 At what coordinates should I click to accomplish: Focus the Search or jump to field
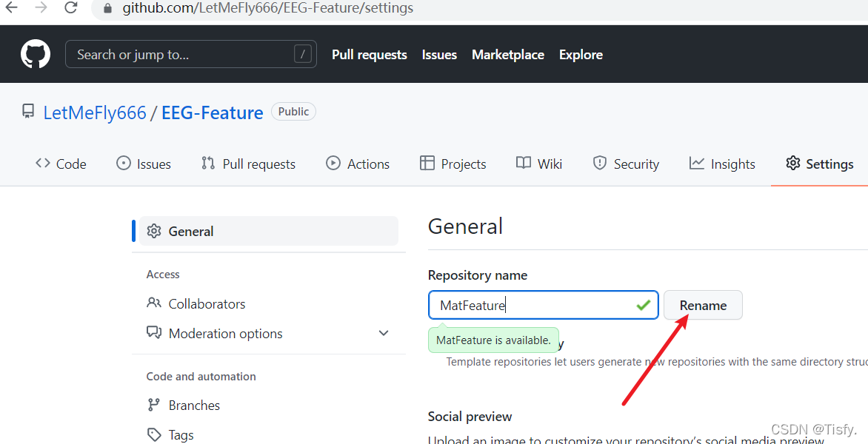tap(191, 54)
